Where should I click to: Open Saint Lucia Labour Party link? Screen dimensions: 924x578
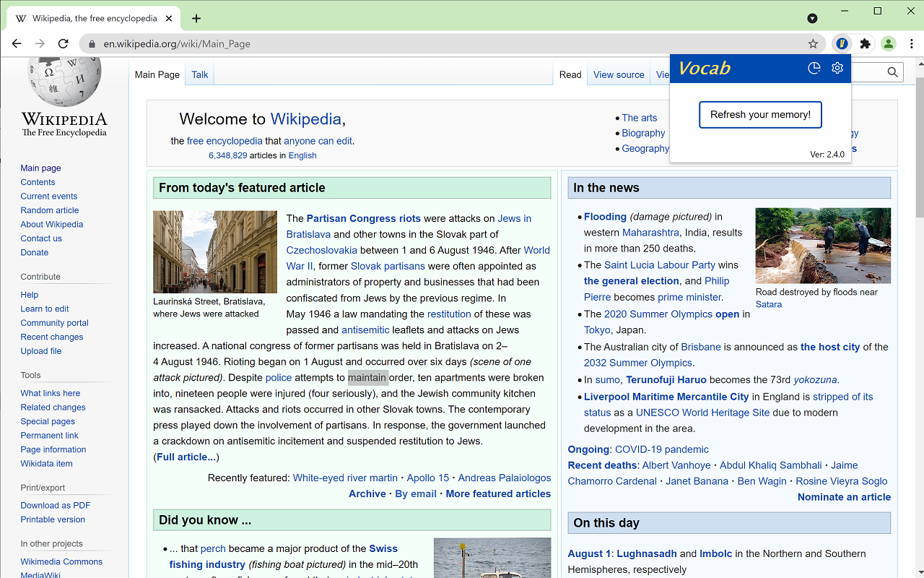tap(660, 265)
